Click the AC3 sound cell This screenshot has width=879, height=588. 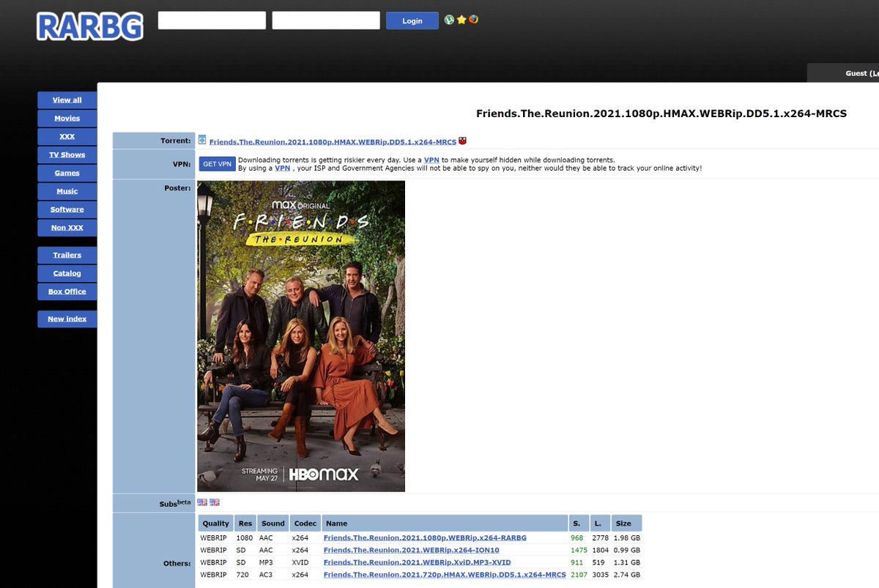pyautogui.click(x=266, y=575)
